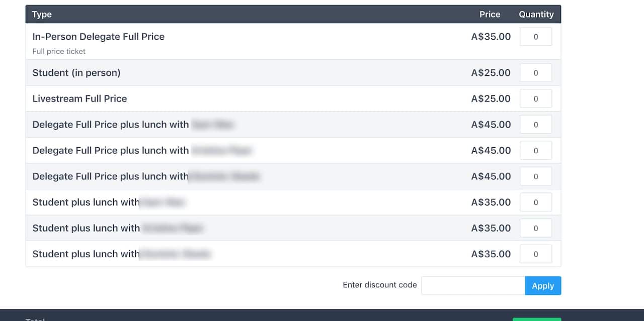
Task: Select the Livestream Full Price ticket name
Action: coord(79,98)
